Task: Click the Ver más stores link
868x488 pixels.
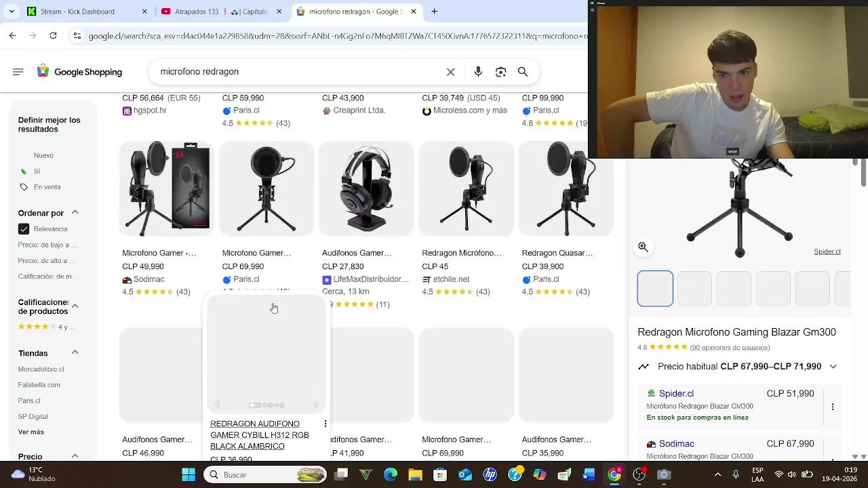Action: 31,432
